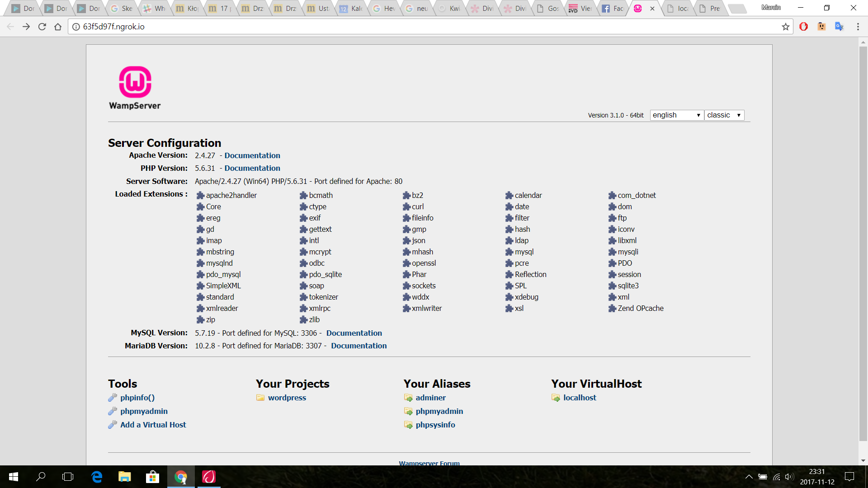Open the wordpress project link
The image size is (868, 488).
tap(287, 398)
